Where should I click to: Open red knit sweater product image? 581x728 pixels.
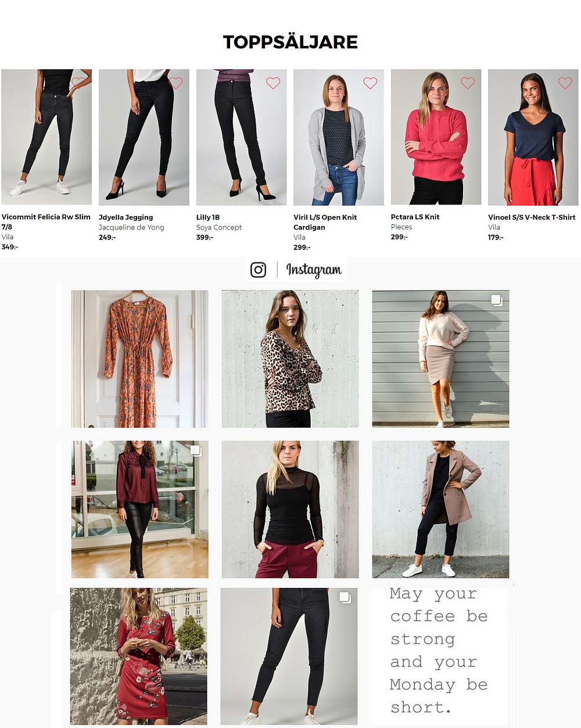436,137
